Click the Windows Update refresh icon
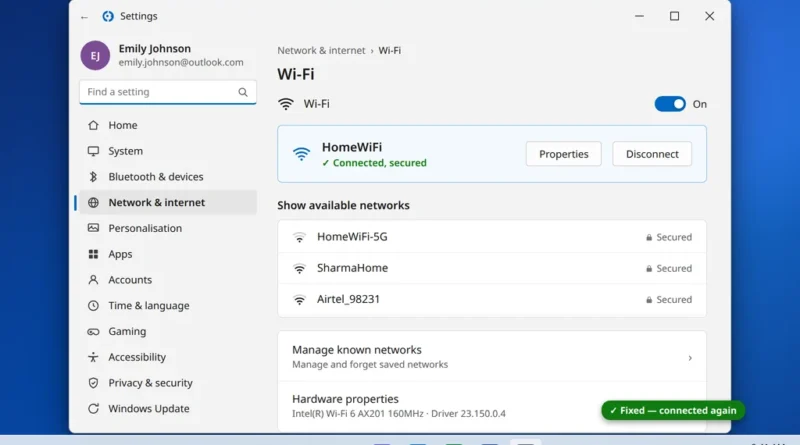This screenshot has height=445, width=800. click(x=93, y=409)
